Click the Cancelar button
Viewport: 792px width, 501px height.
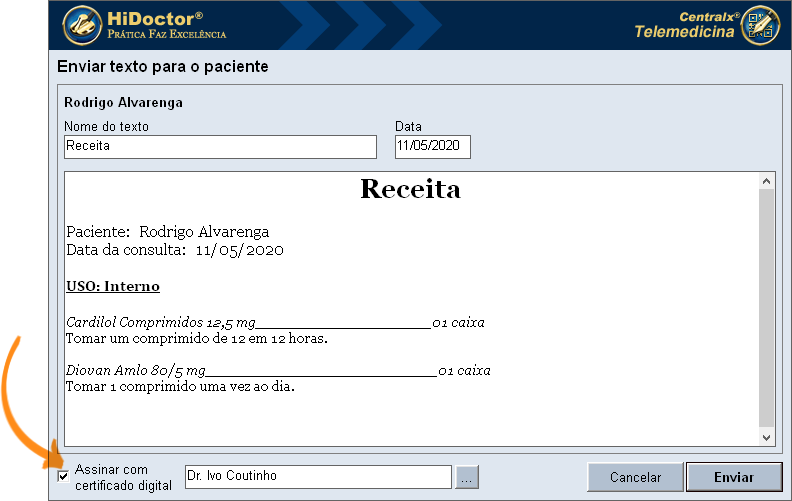(635, 477)
